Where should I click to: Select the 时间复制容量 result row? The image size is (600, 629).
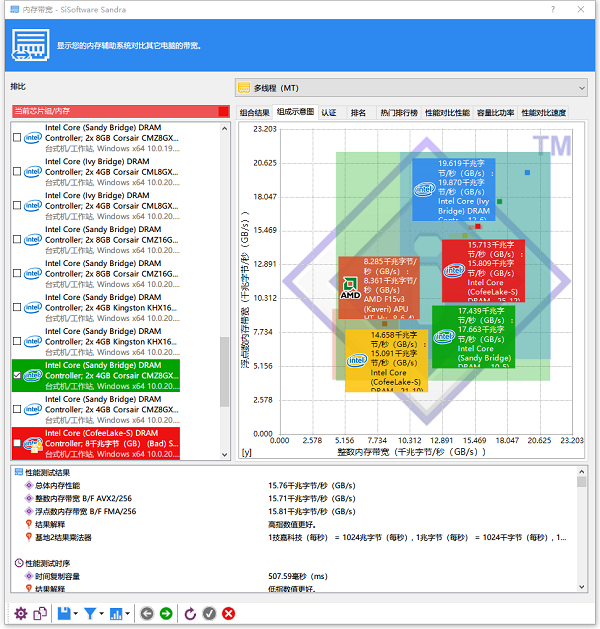tap(295, 576)
